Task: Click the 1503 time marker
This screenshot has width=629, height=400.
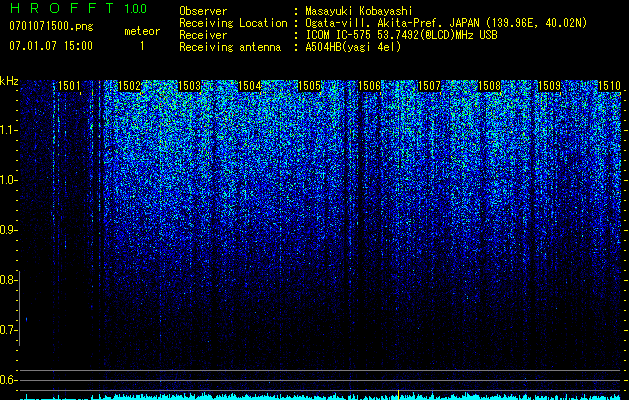Action: pos(189,86)
